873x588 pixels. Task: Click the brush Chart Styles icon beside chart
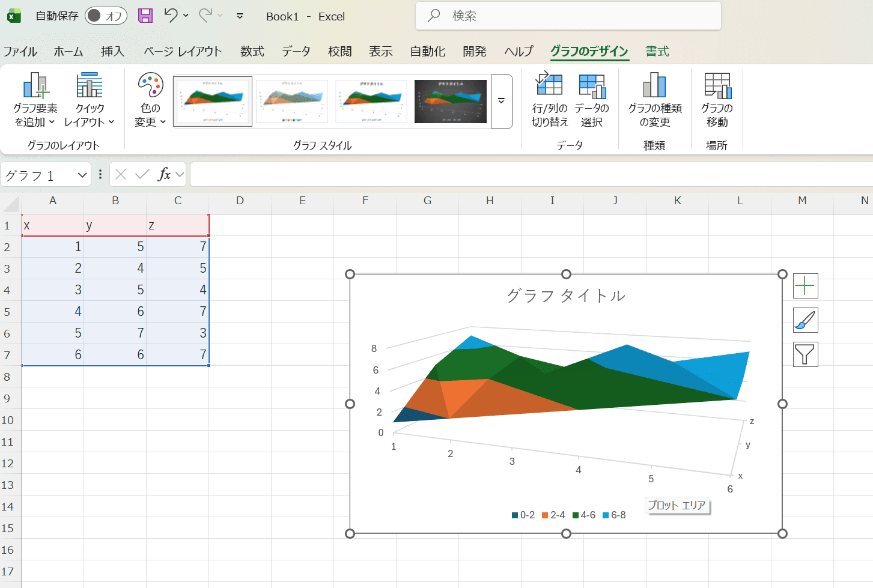805,320
